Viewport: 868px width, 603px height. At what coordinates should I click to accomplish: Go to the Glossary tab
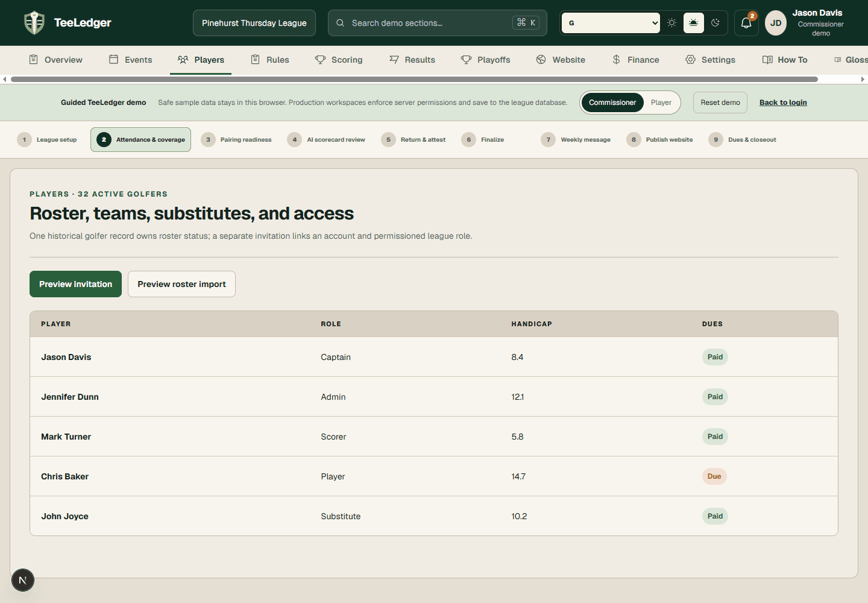(x=851, y=60)
